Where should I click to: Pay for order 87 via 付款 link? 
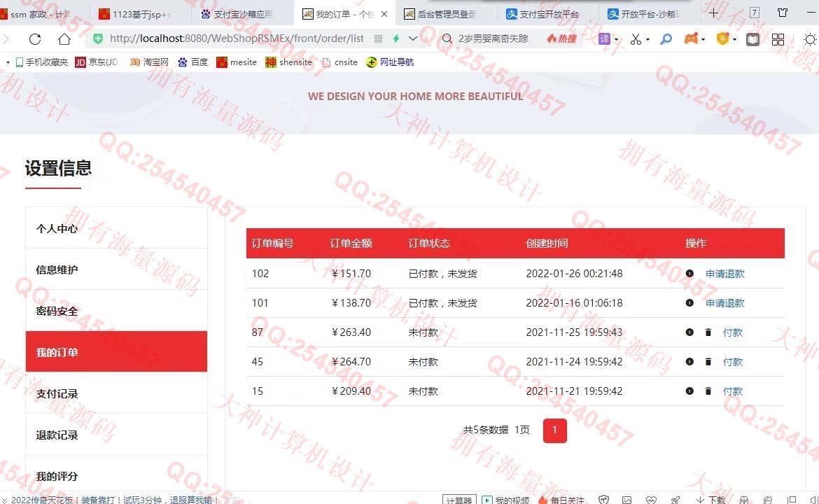pyautogui.click(x=732, y=332)
